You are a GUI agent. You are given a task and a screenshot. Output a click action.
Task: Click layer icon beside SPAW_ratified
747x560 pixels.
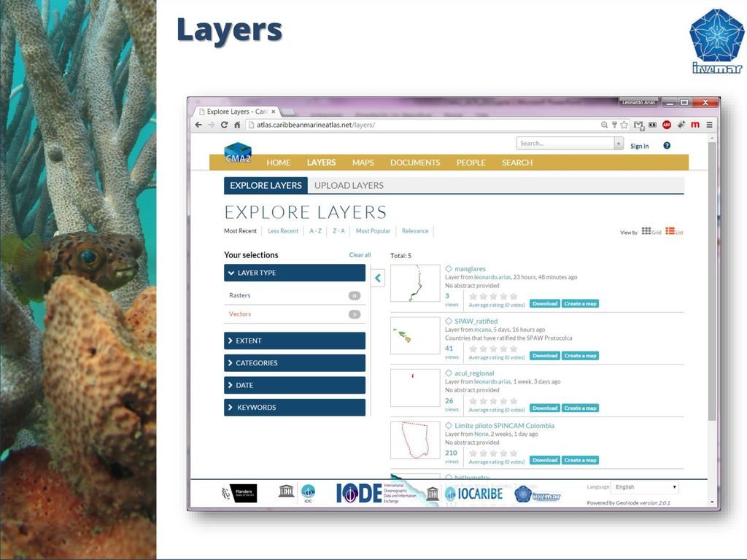[x=449, y=321]
